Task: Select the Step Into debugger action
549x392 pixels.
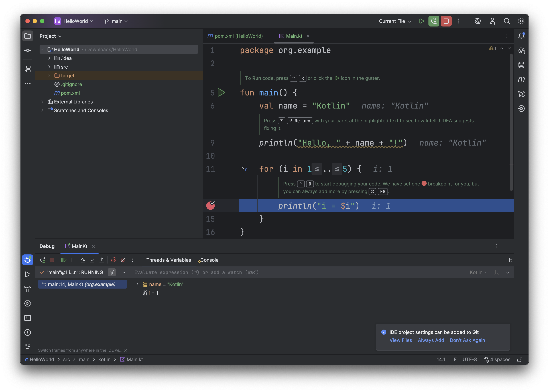Action: [92, 260]
